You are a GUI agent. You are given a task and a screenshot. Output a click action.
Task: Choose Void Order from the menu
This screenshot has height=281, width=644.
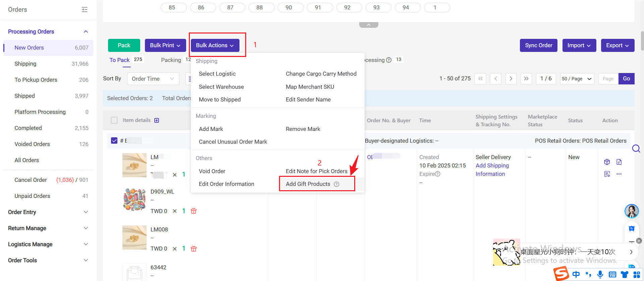point(212,171)
